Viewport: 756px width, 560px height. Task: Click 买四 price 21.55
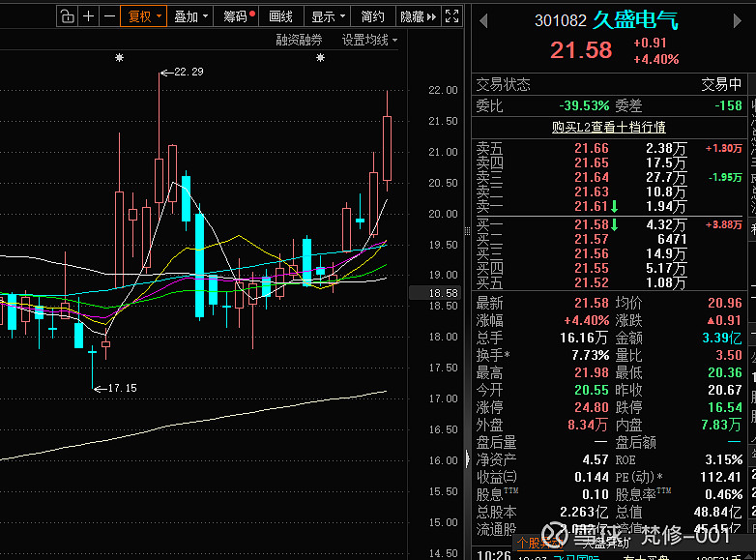click(x=592, y=268)
